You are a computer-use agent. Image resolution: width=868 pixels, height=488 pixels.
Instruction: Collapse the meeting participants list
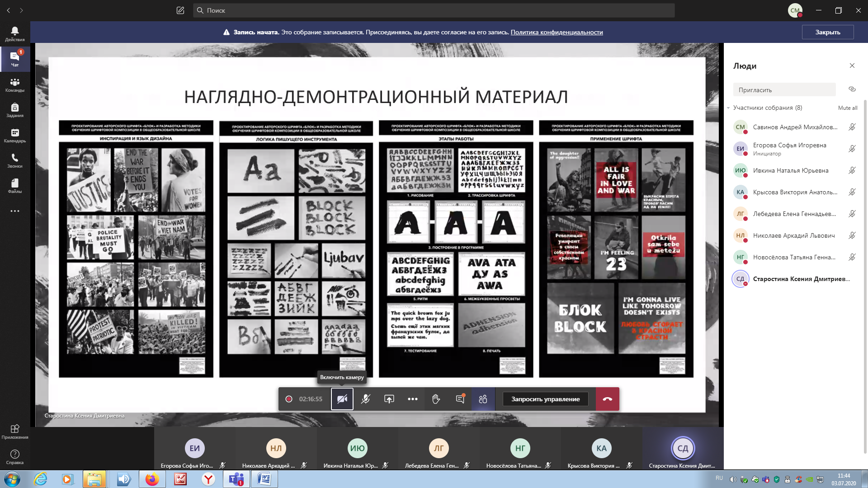pos(728,108)
